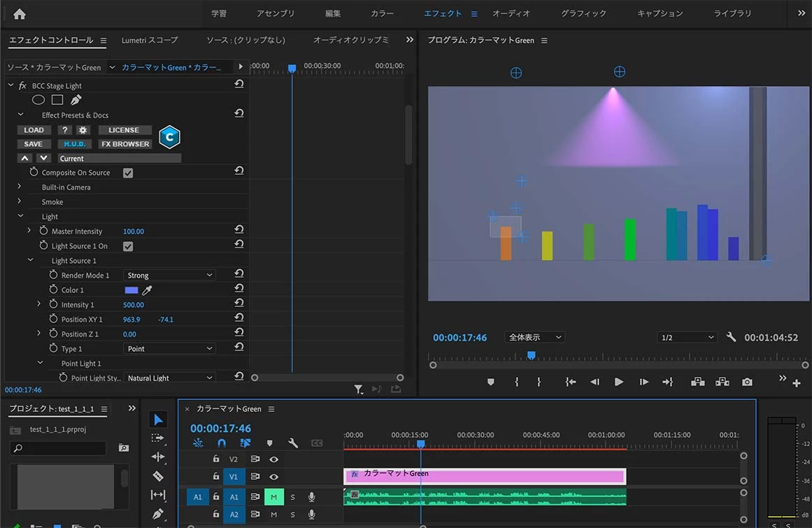Open Program monitor wrench settings

pyautogui.click(x=731, y=337)
